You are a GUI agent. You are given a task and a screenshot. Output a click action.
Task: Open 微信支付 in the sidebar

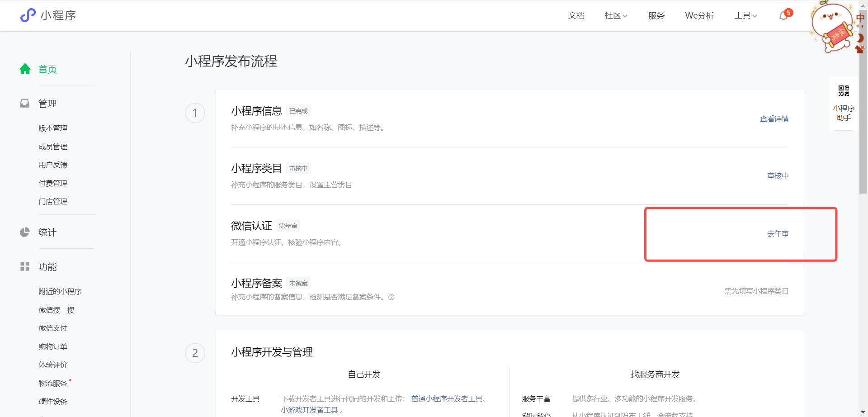pyautogui.click(x=53, y=328)
